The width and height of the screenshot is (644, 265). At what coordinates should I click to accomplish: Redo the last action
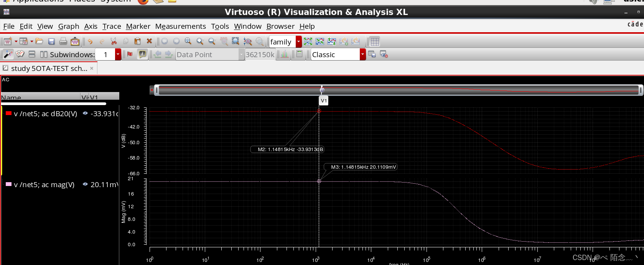[102, 41]
